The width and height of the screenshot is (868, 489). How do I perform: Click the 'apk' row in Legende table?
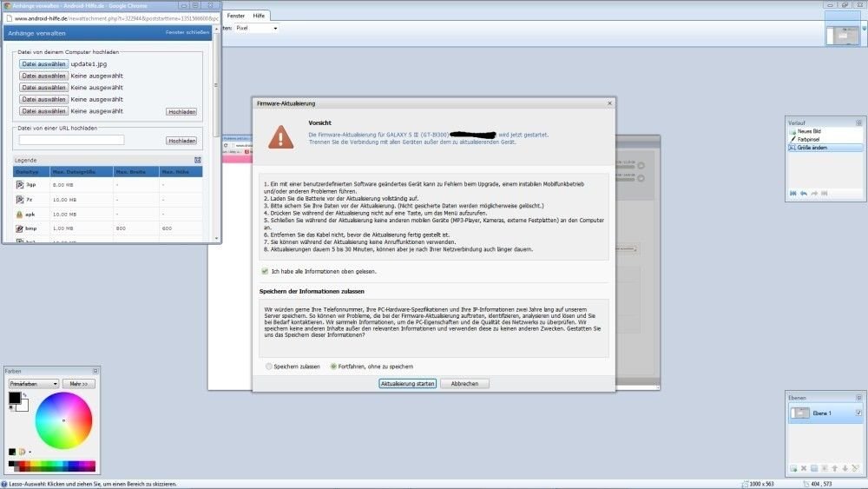(108, 214)
